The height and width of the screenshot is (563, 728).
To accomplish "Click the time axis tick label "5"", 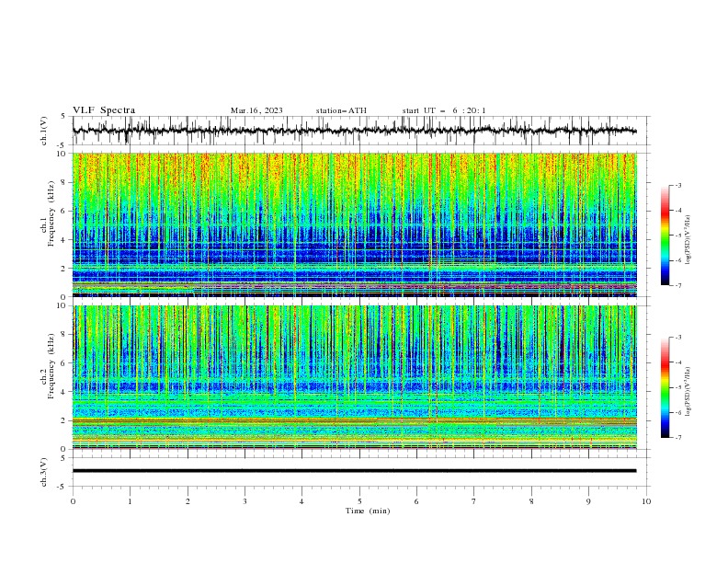I will pyautogui.click(x=359, y=501).
